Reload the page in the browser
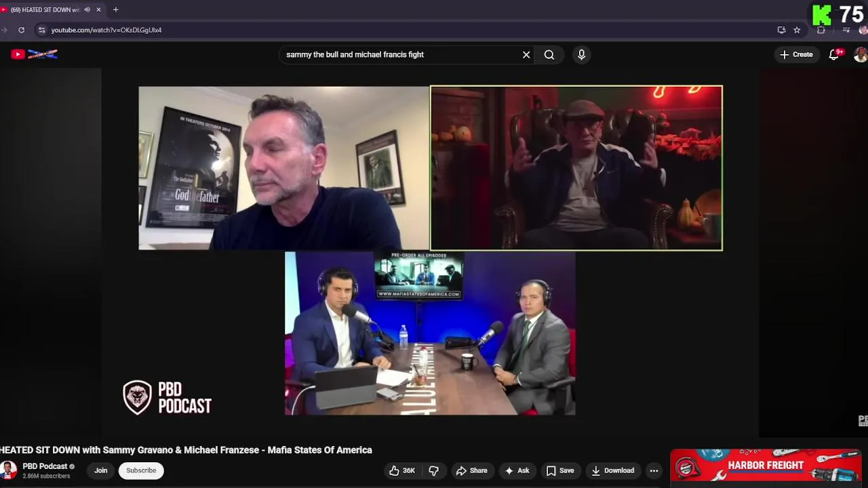 (x=21, y=30)
